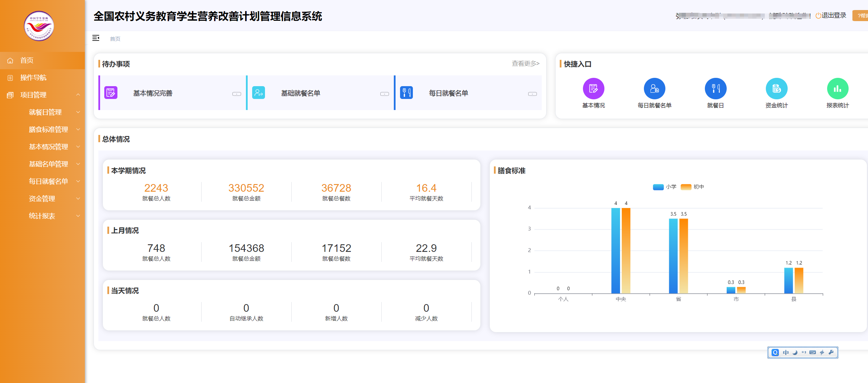Click the IME wrench settings icon
This screenshot has width=868, height=383.
tap(831, 352)
